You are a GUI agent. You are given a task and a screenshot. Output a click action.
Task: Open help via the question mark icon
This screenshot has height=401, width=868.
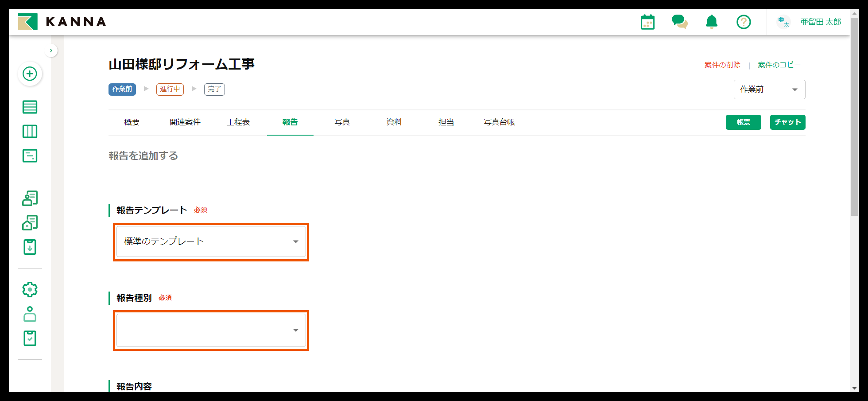pyautogui.click(x=744, y=21)
